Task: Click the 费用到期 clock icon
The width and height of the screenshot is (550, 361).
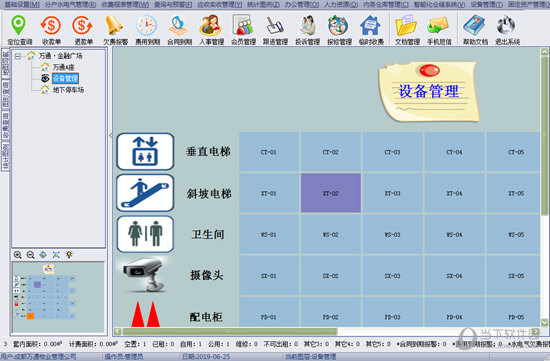Action: pyautogui.click(x=147, y=29)
